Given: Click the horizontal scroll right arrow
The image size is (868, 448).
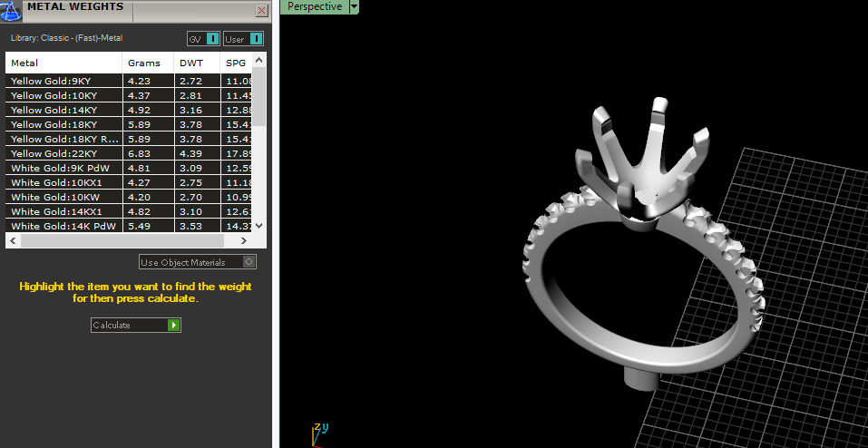Looking at the screenshot, I should [x=244, y=240].
